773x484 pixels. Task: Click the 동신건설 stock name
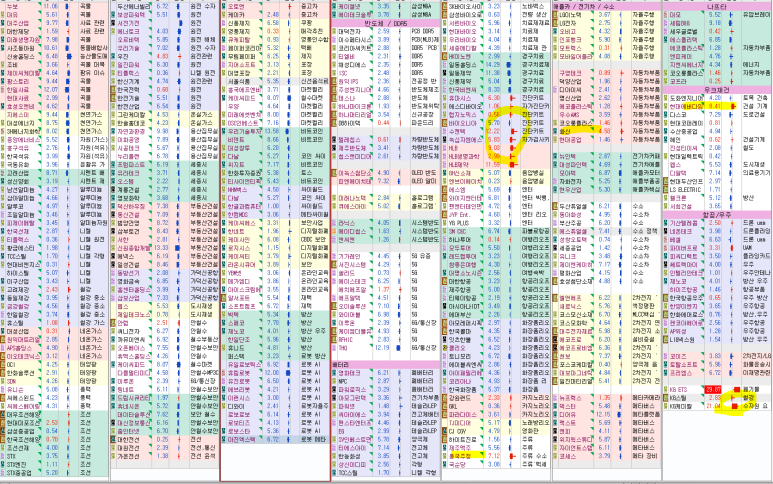tap(128, 214)
